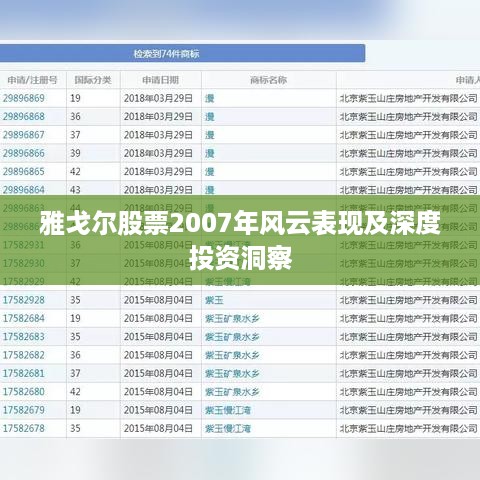Image resolution: width=480 pixels, height=480 pixels.
Task: Click the 商标名称 column header
Action: (268, 80)
